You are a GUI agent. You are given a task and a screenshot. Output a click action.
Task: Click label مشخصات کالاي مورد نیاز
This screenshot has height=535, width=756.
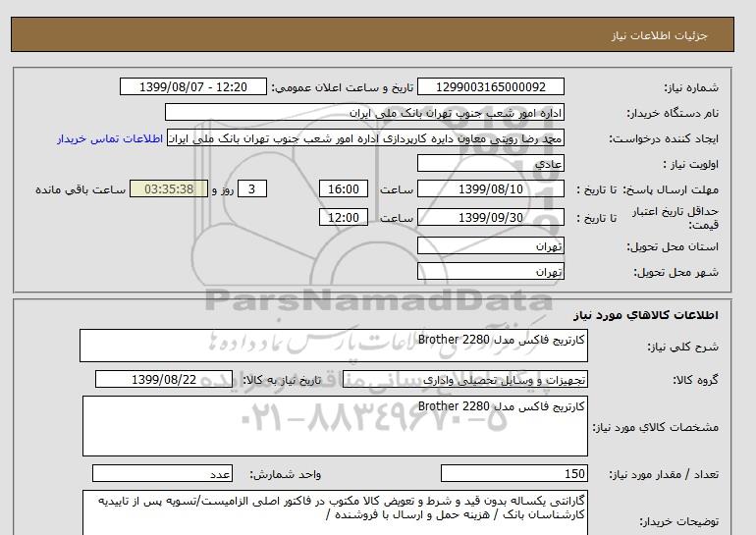[x=655, y=427]
